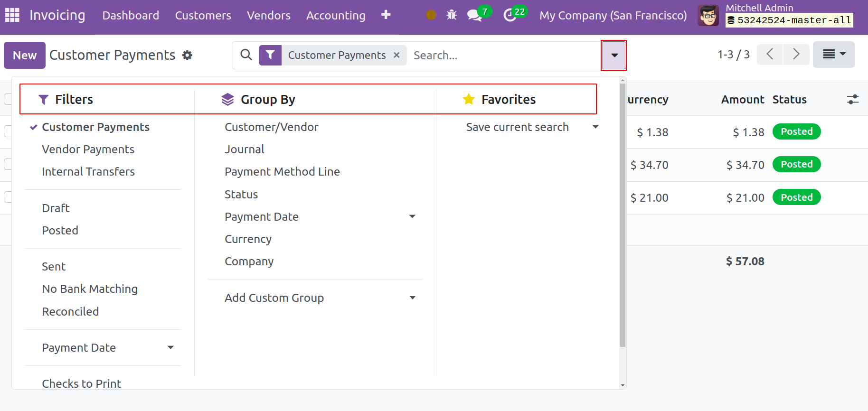The width and height of the screenshot is (868, 411).
Task: Group by Currency
Action: (248, 239)
